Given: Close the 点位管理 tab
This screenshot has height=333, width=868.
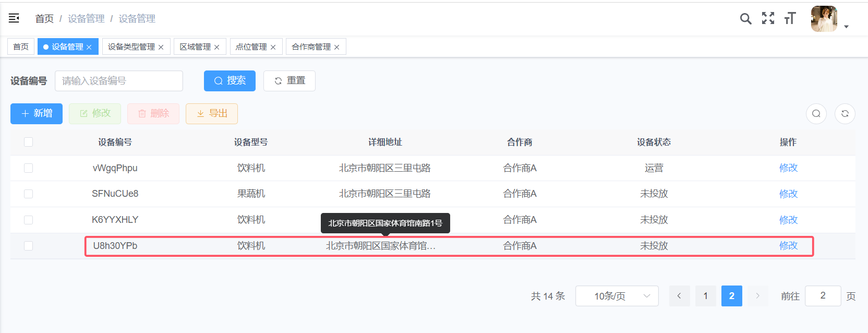Looking at the screenshot, I should click(273, 47).
